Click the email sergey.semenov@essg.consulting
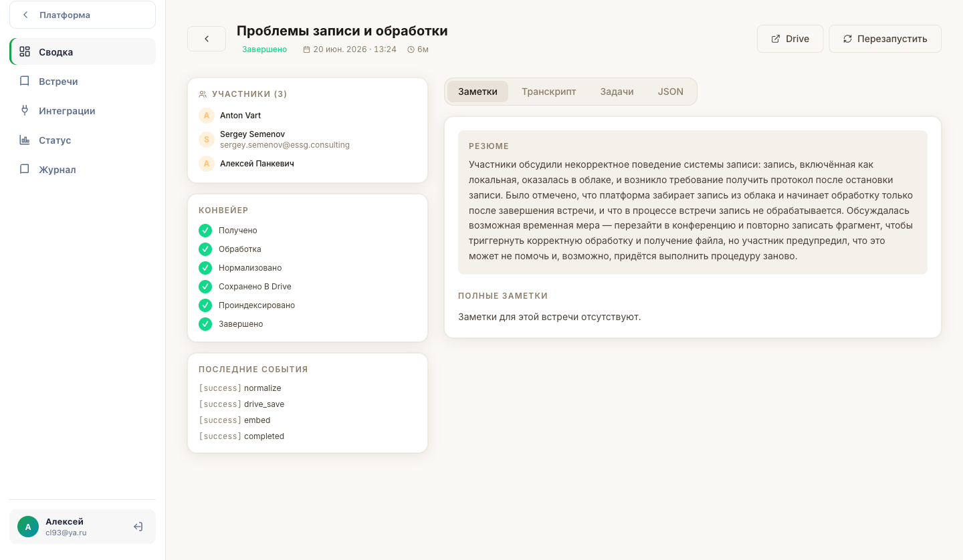963x560 pixels. [285, 145]
